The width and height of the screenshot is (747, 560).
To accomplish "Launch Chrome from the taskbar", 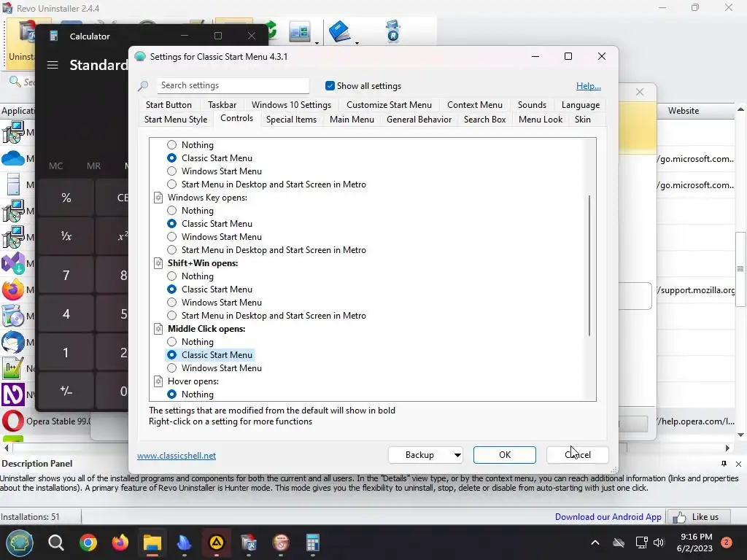I will (x=88, y=542).
